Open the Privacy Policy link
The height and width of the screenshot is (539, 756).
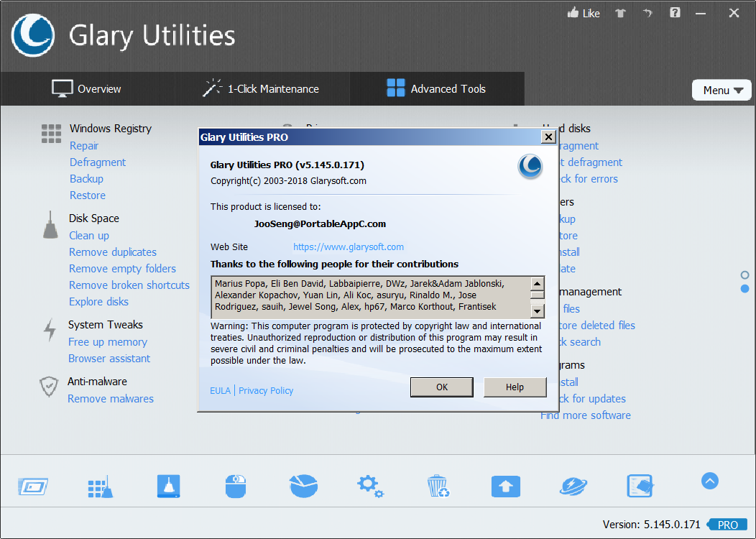[x=266, y=390]
